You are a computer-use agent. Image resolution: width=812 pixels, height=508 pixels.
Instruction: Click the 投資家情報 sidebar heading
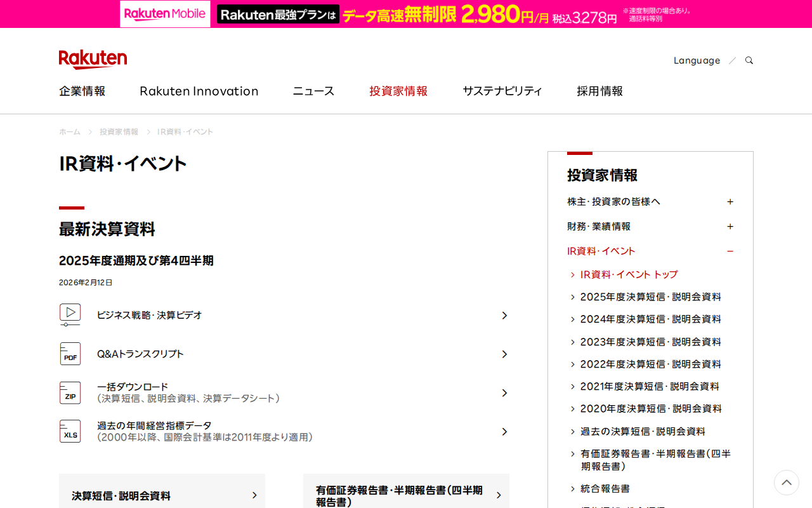pyautogui.click(x=602, y=175)
